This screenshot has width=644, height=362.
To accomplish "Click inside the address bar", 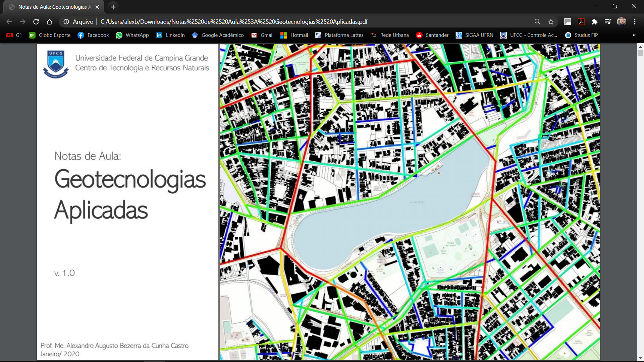I will [235, 21].
